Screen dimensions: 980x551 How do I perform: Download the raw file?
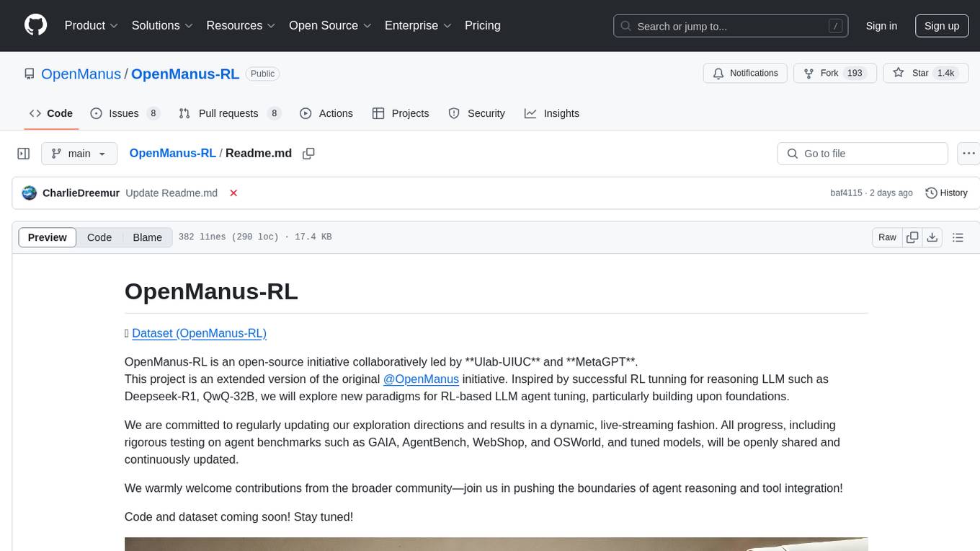tap(932, 237)
